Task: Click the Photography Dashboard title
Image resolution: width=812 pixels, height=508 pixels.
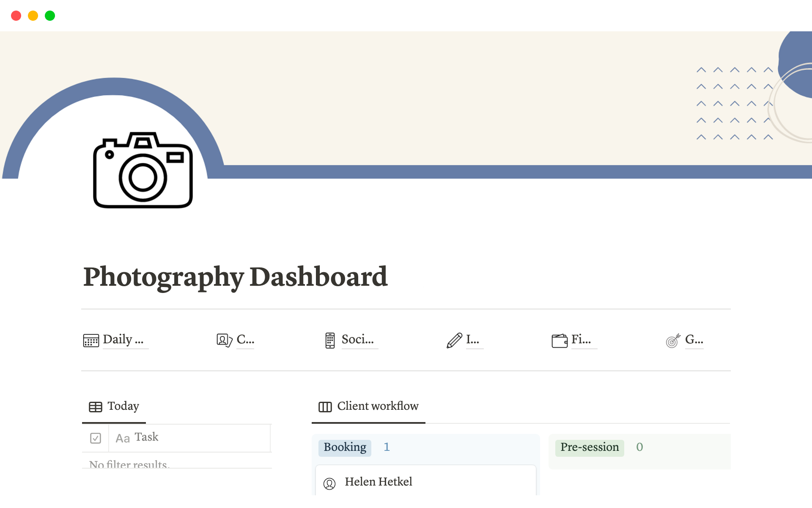Action: (x=235, y=277)
